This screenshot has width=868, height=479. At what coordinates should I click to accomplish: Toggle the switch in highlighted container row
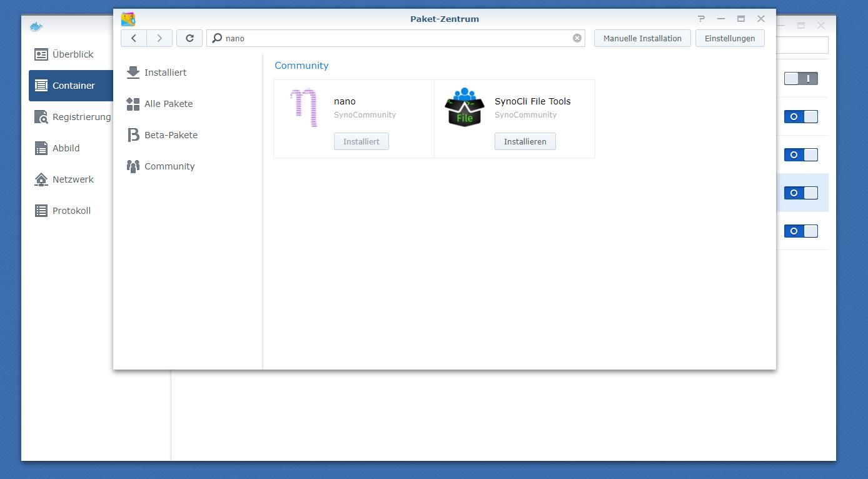click(801, 193)
